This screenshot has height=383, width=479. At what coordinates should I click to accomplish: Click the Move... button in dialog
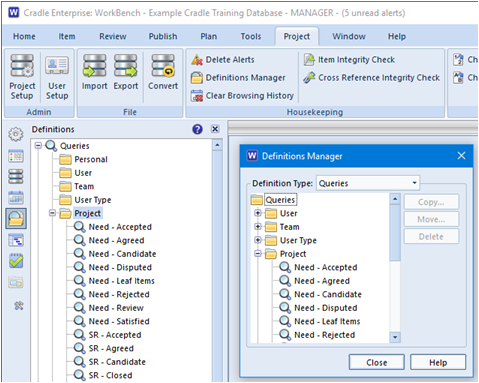(431, 219)
